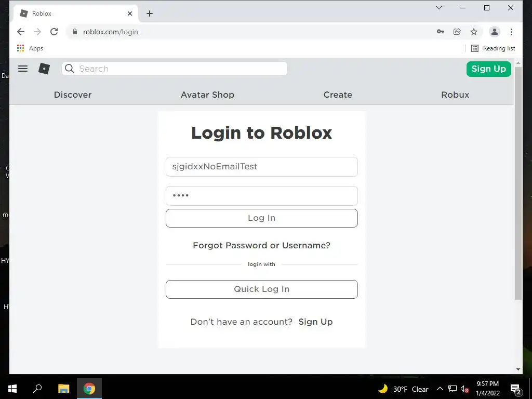
Task: Open Windows taskbar search
Action: click(37, 388)
